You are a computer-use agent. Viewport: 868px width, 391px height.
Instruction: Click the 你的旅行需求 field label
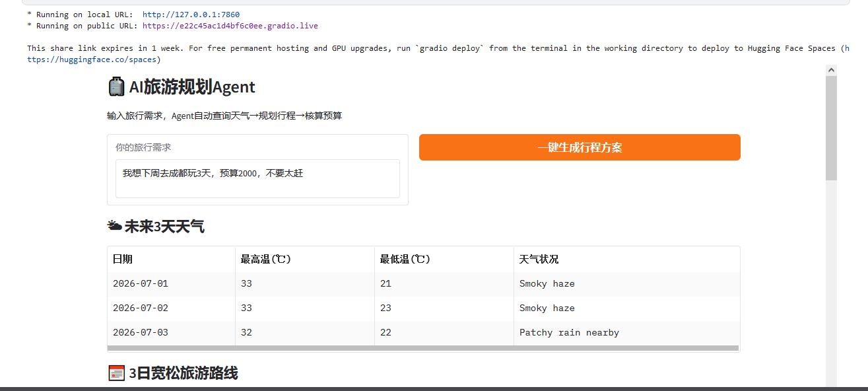pyautogui.click(x=143, y=147)
